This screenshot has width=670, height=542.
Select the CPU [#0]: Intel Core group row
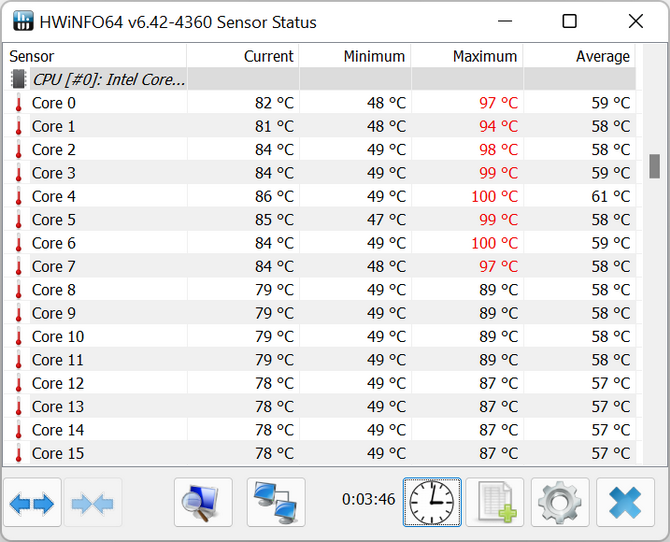tap(320, 79)
